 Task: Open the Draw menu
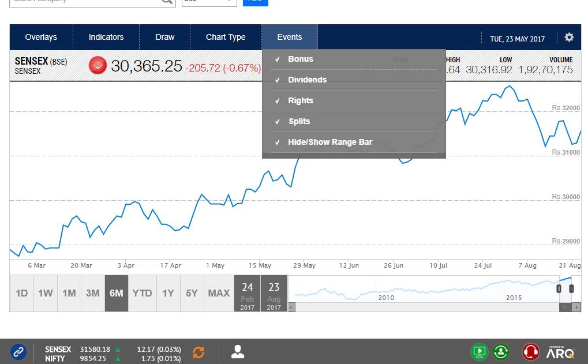[164, 37]
